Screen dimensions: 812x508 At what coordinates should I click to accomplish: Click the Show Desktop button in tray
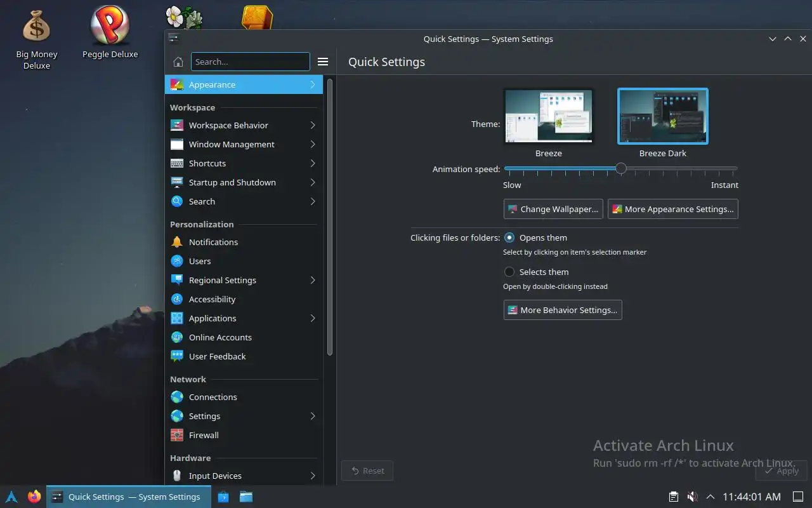pyautogui.click(x=798, y=497)
